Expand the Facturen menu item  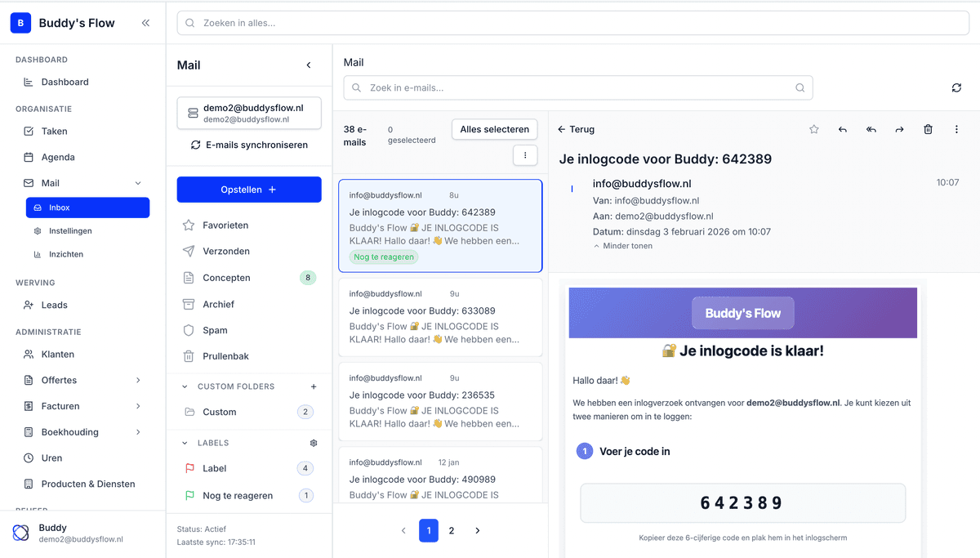pos(61,405)
